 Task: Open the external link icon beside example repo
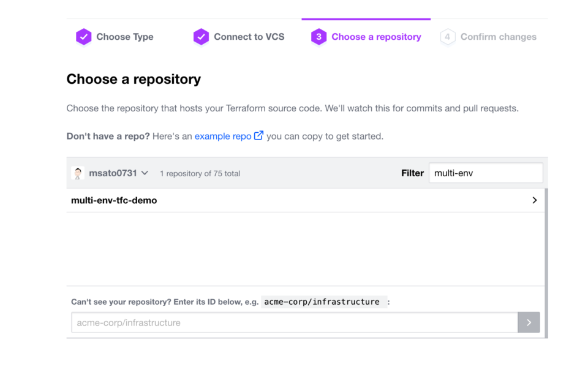[258, 135]
